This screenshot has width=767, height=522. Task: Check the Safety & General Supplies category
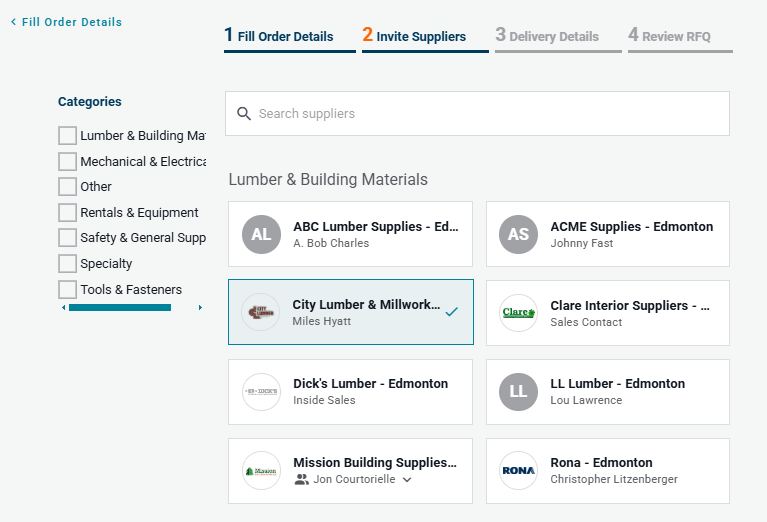[68, 237]
